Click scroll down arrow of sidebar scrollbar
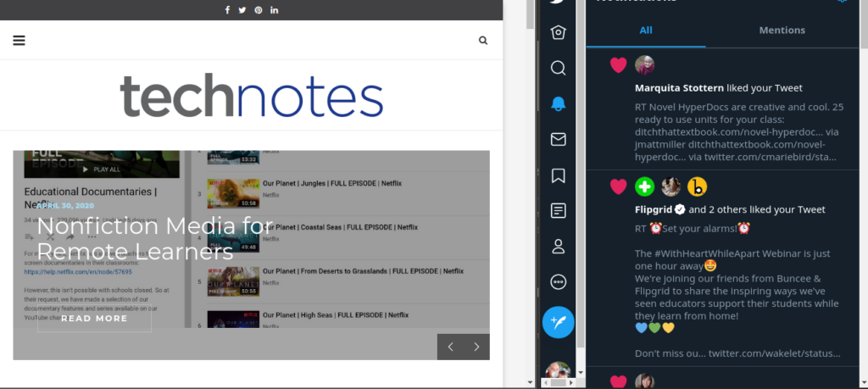Viewport: 868px width, 389px height. (580, 374)
